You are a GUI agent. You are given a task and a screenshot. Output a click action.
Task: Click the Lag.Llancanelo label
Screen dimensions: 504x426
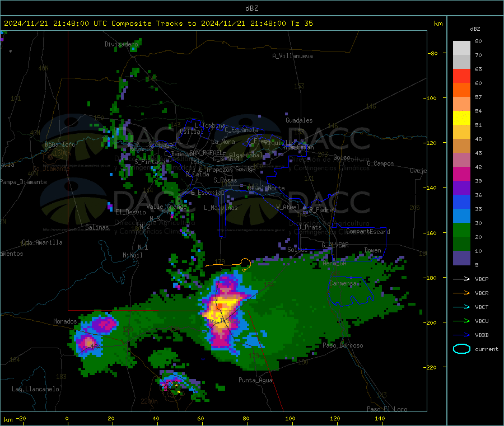pos(35,389)
